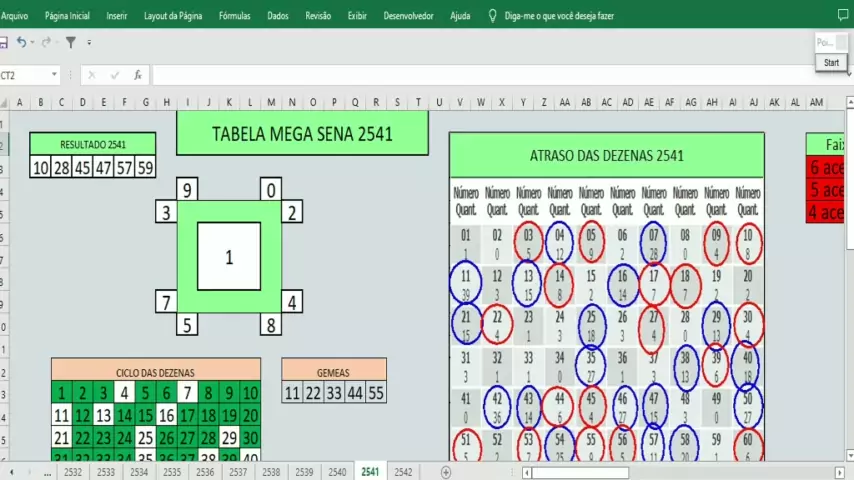Click the lightbulb Diga-me search icon
The image size is (854, 480).
(492, 16)
